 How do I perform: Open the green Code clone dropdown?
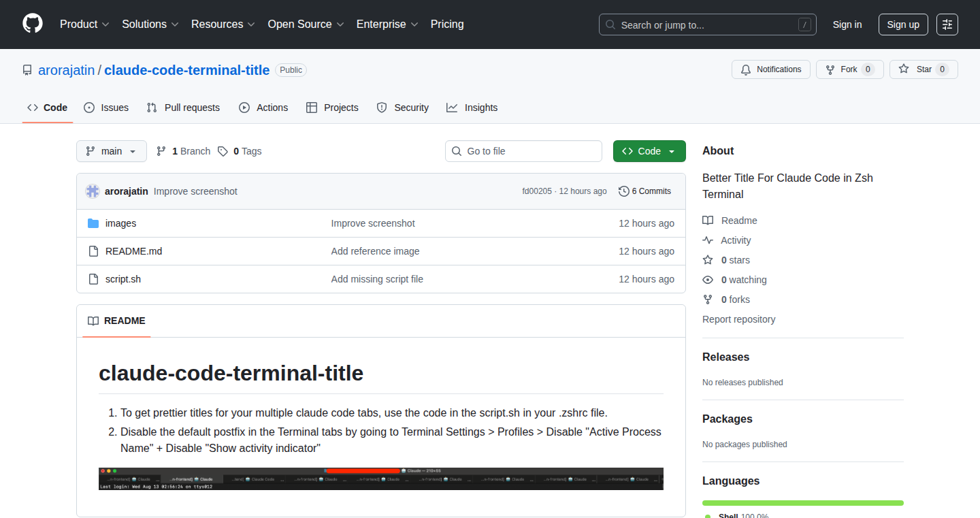tap(649, 151)
